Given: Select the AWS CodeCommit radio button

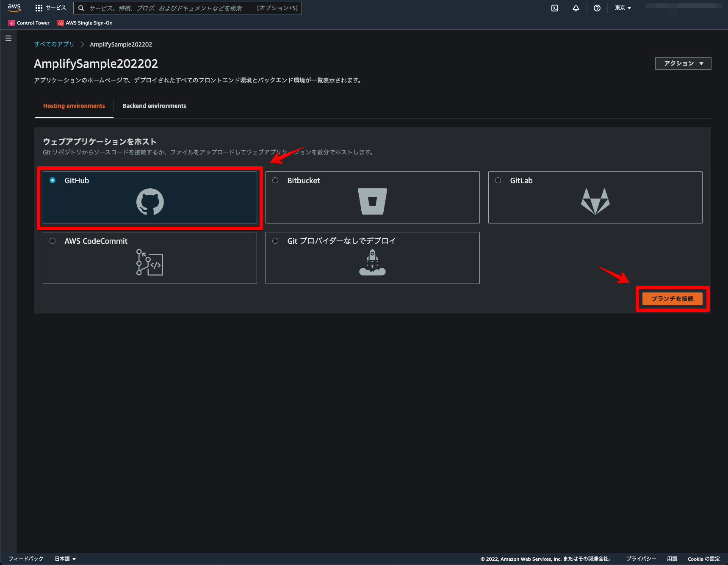Looking at the screenshot, I should point(53,241).
